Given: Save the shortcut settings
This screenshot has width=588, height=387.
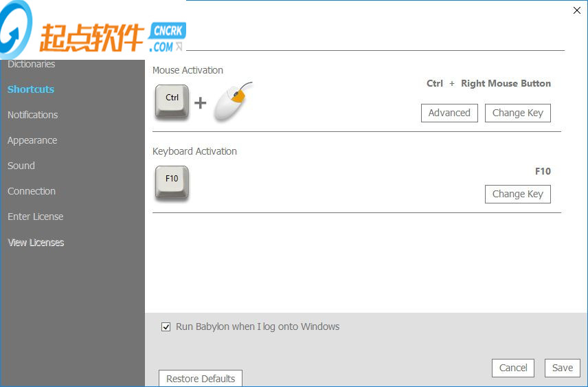Looking at the screenshot, I should [563, 368].
